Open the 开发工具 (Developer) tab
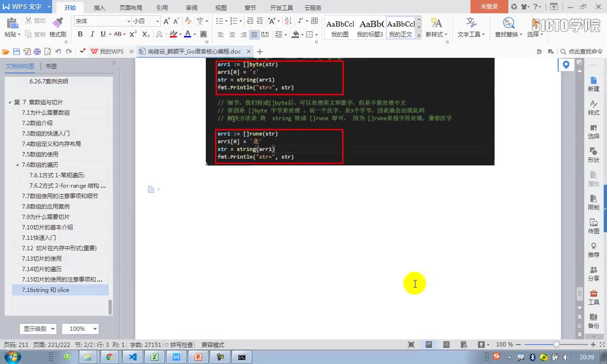The width and height of the screenshot is (607, 364). pos(282,8)
